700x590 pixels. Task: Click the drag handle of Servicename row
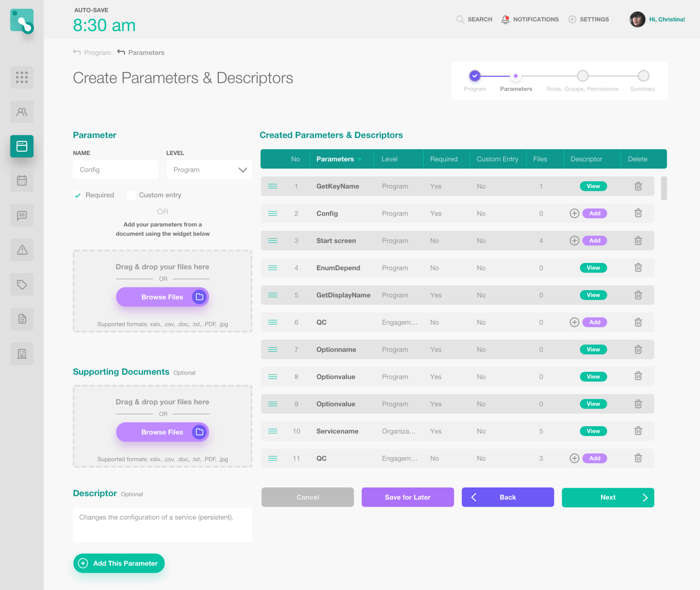coord(273,431)
